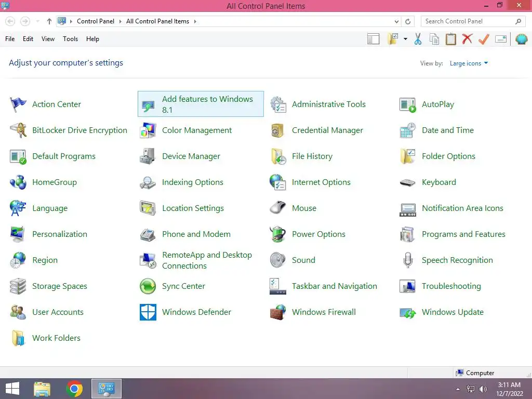Toggle the preview pane layout toolbar icon
Viewport: 532px width, 399px height.
coord(373,39)
